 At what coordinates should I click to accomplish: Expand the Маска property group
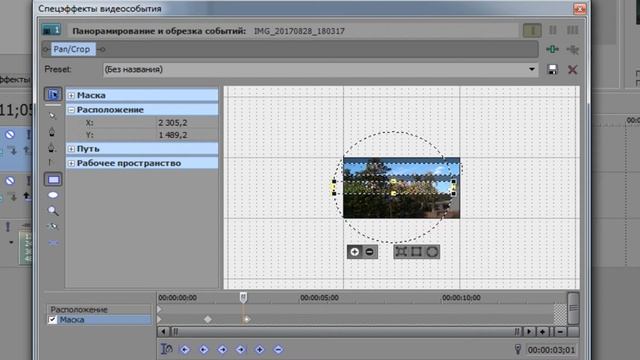pos(71,96)
